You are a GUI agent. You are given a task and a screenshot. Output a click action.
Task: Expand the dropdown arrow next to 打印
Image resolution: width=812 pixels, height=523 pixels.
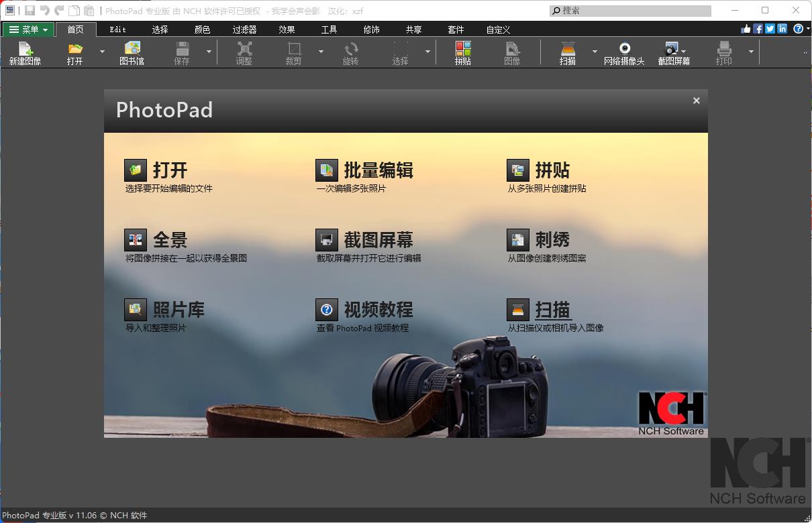coord(751,52)
